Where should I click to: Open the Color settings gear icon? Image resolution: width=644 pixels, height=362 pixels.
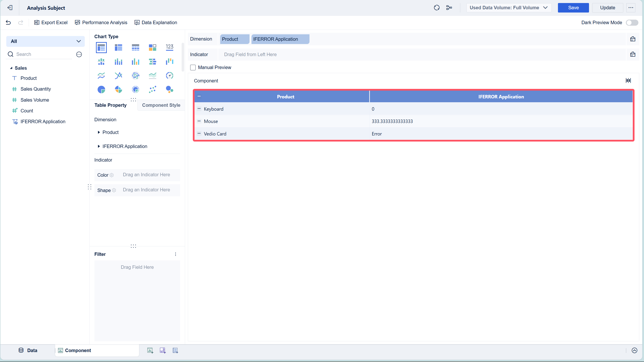pos(112,175)
